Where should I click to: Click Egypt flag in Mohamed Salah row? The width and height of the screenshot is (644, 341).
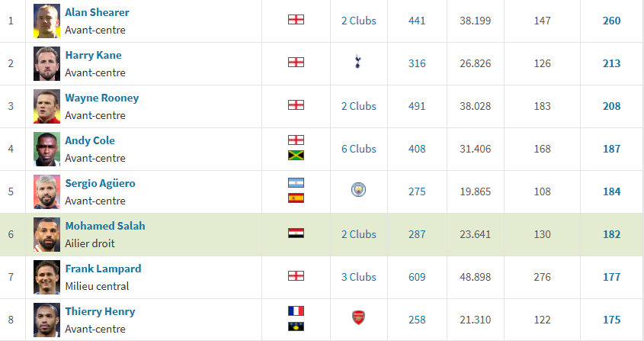point(296,233)
